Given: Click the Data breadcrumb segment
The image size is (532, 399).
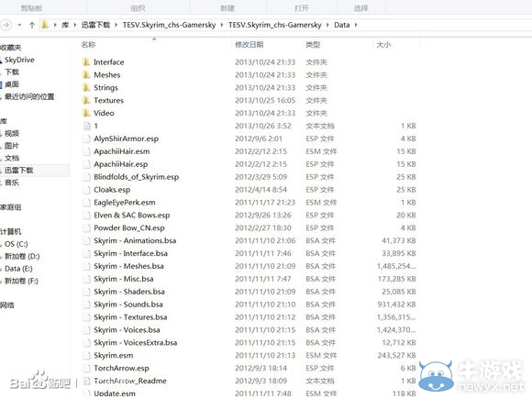Looking at the screenshot, I should pos(341,25).
